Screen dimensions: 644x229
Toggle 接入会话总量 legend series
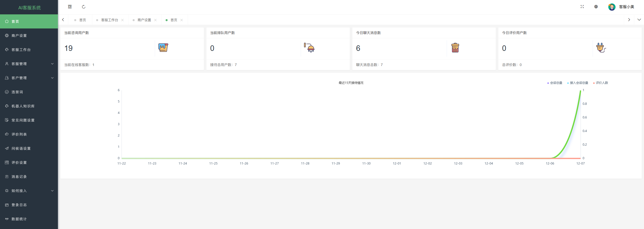point(577,83)
